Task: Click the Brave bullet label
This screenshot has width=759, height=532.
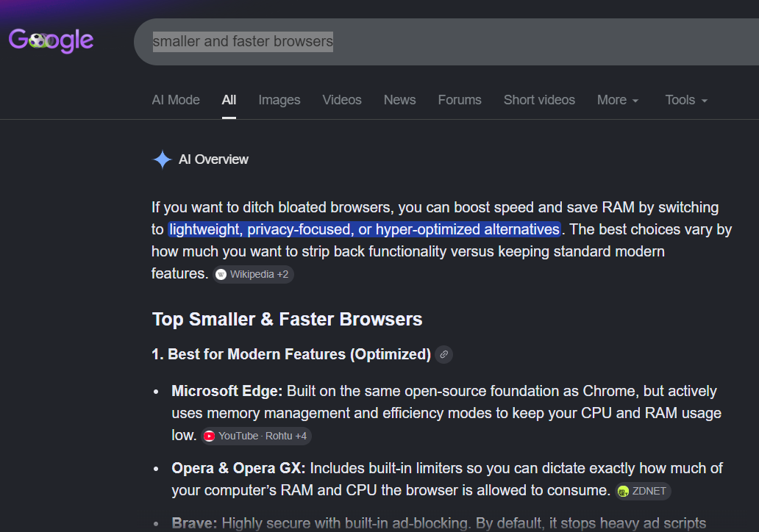Action: point(195,523)
